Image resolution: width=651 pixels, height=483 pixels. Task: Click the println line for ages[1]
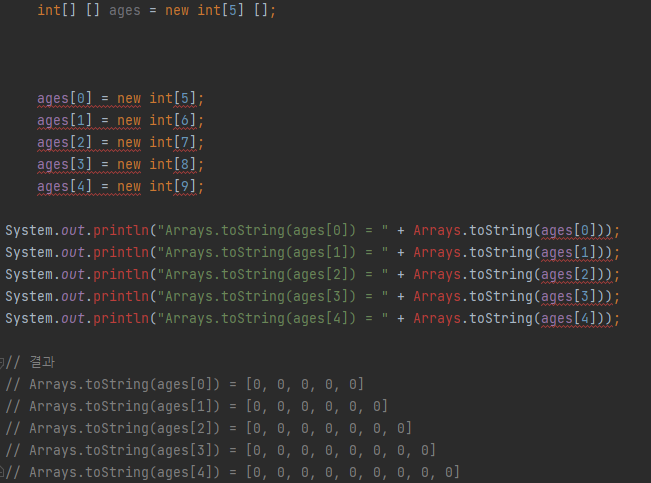coord(312,253)
